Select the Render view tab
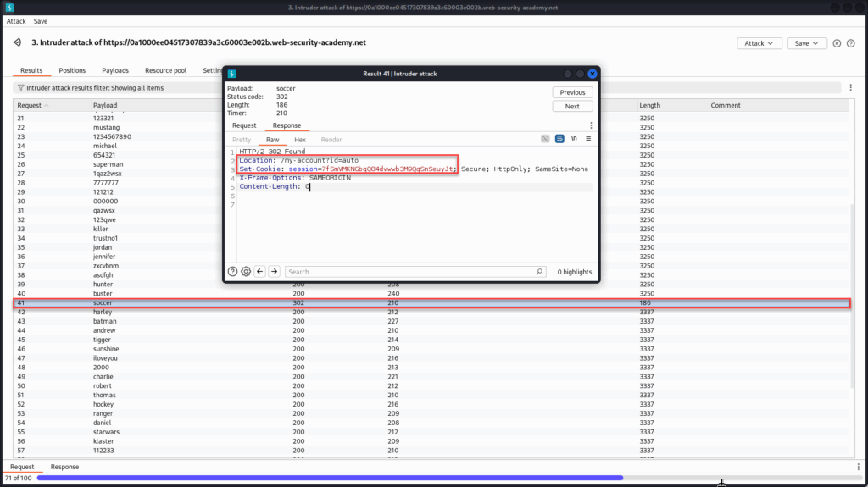 pyautogui.click(x=331, y=140)
